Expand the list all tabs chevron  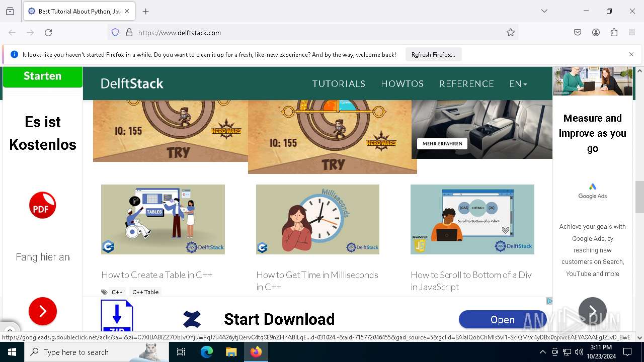tap(544, 11)
